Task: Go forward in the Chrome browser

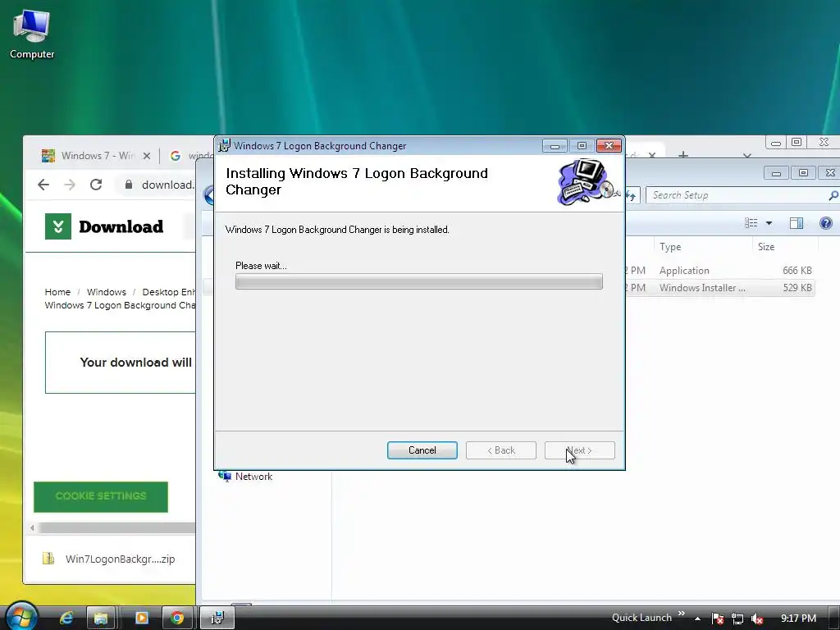Action: pyautogui.click(x=70, y=185)
